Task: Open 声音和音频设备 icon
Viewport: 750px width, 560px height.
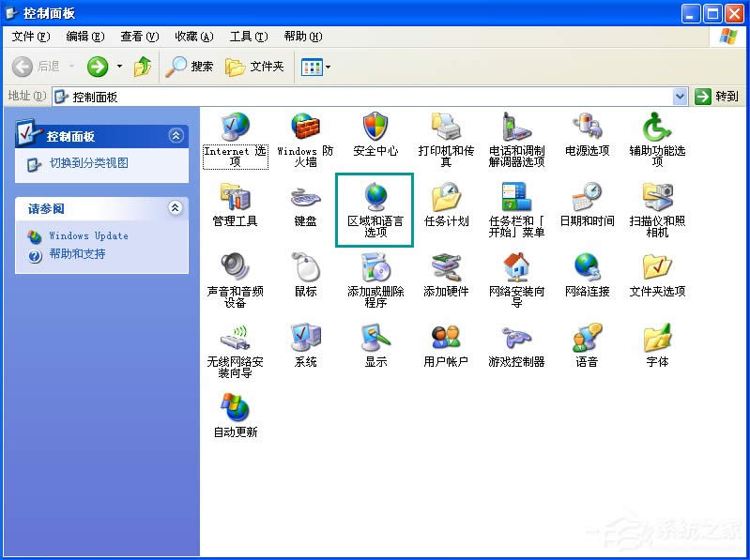Action: pos(235,268)
